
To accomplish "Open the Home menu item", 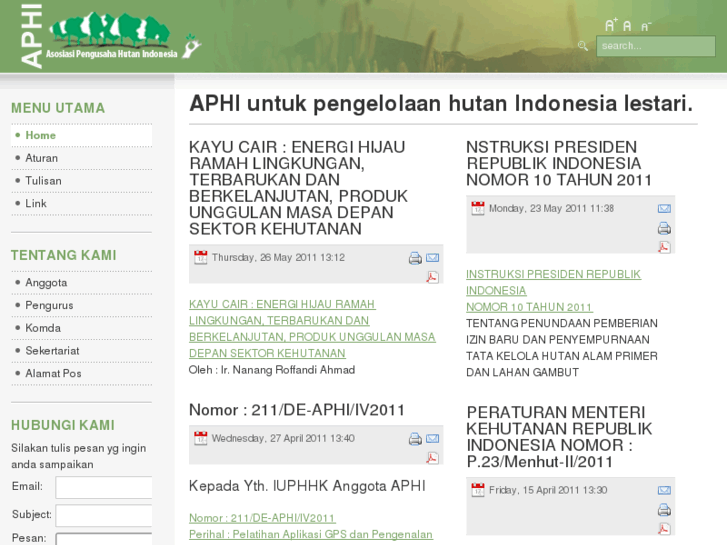I will click(x=82, y=135).
